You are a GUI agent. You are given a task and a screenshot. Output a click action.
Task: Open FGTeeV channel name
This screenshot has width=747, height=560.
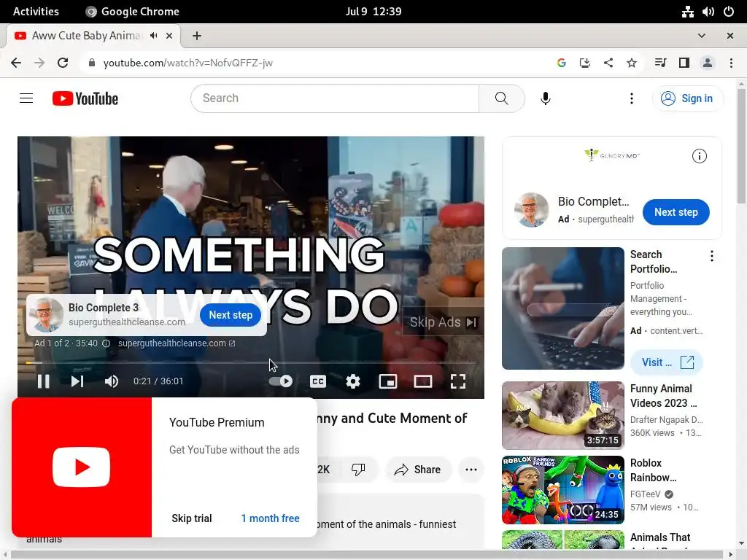(646, 494)
